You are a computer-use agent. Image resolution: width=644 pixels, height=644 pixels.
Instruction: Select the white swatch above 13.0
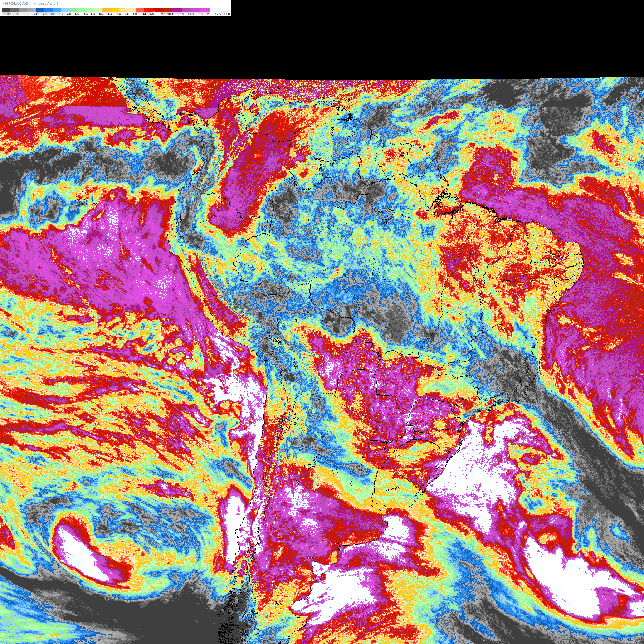[x=225, y=10]
